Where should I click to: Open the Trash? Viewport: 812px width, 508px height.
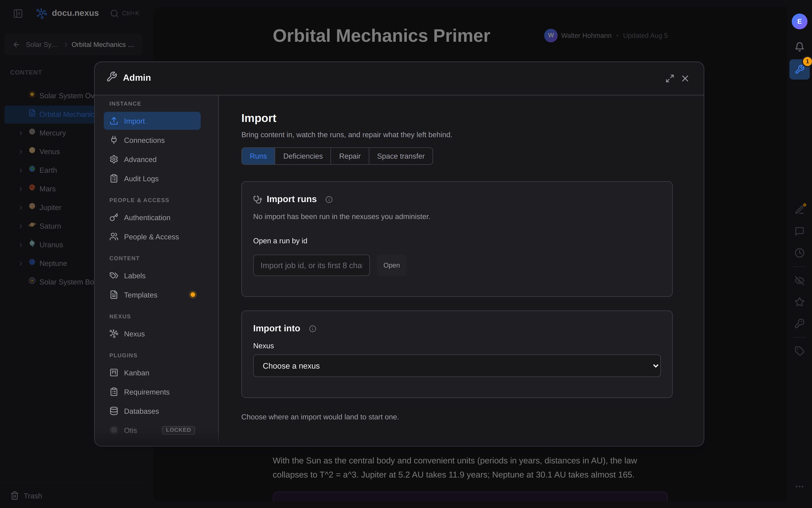coord(27,496)
